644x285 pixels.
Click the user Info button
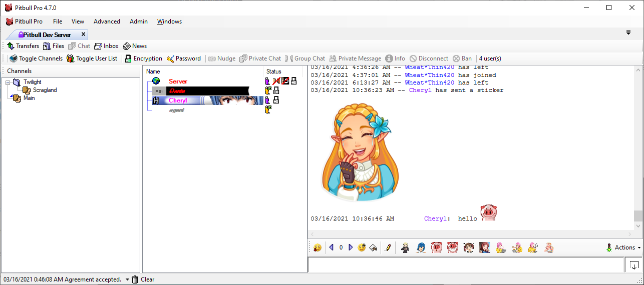click(395, 58)
